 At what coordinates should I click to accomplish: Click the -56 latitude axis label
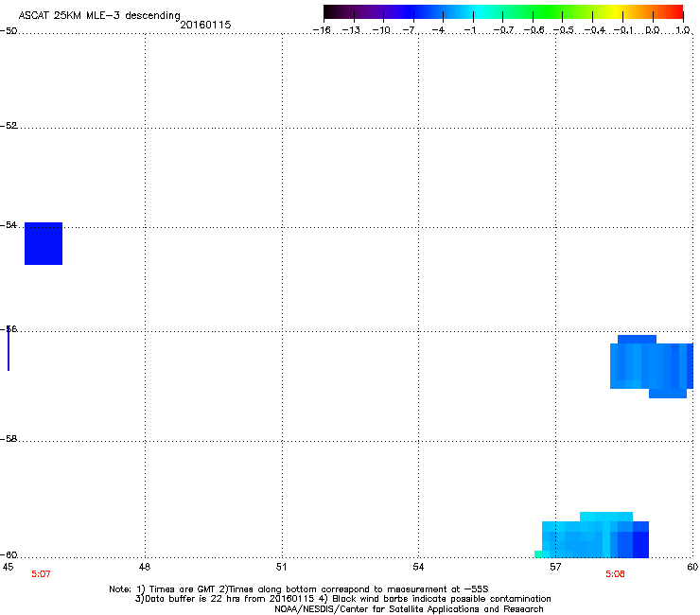(9, 329)
